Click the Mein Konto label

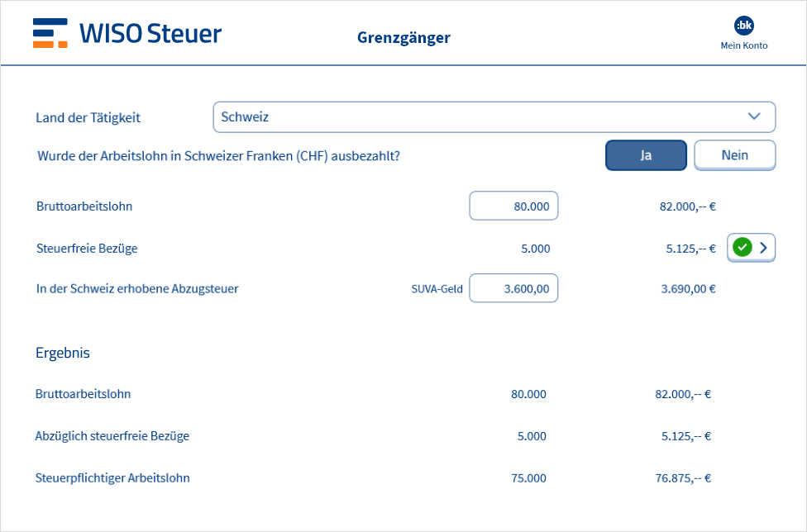click(x=743, y=46)
